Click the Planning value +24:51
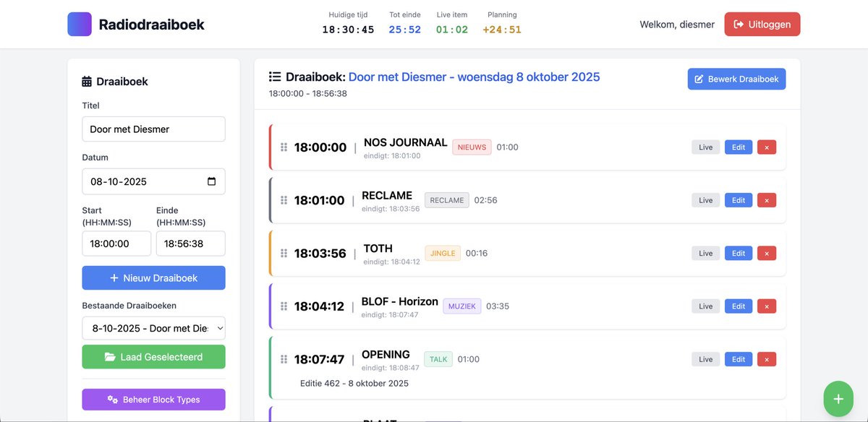 pyautogui.click(x=502, y=30)
